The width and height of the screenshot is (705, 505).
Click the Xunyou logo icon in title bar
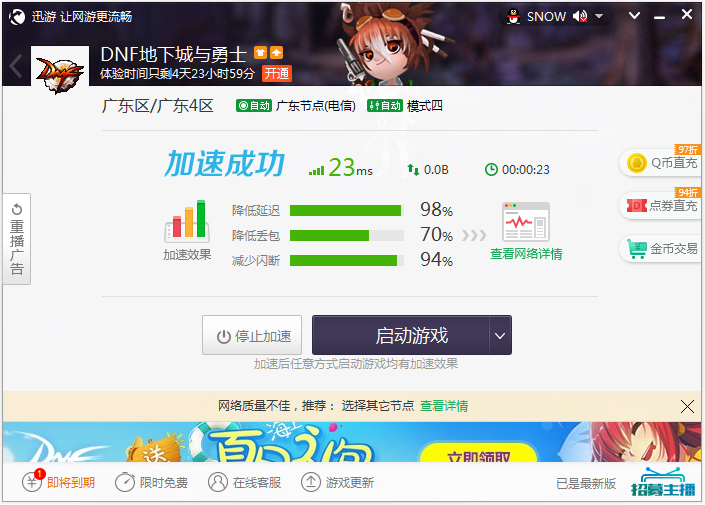(x=17, y=17)
